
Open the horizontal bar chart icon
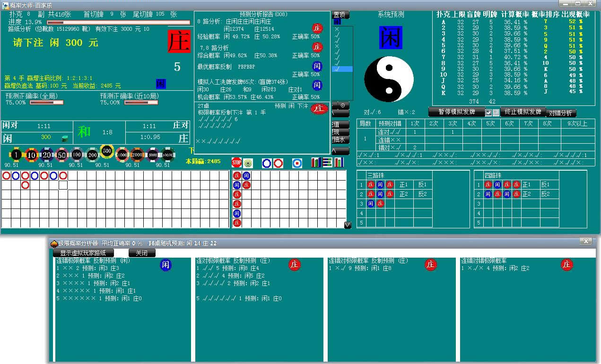(x=328, y=163)
